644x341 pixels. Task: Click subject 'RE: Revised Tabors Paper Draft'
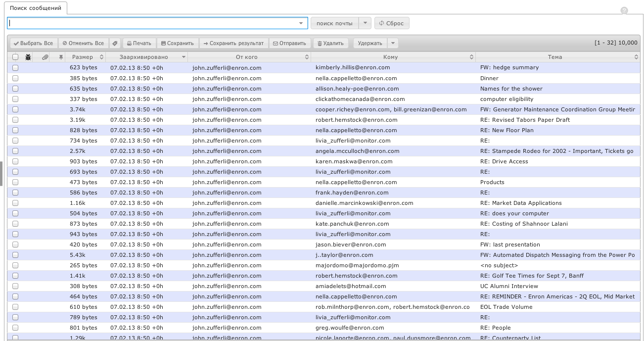point(525,120)
